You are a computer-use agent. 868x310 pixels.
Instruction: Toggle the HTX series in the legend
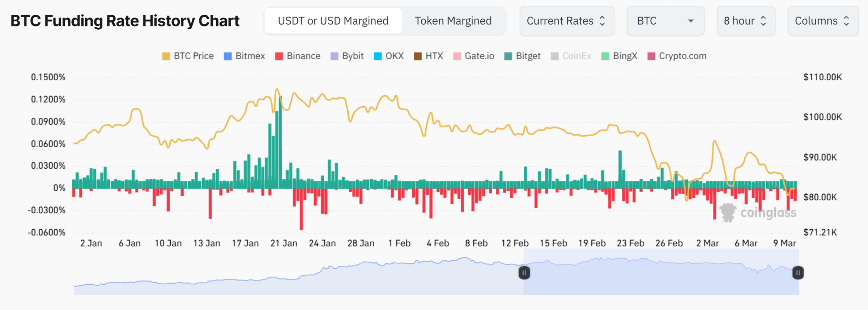(x=429, y=56)
